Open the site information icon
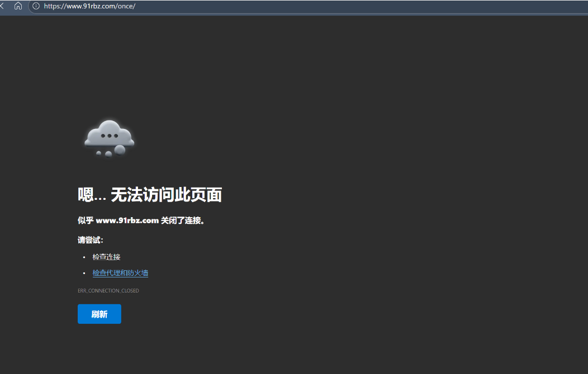Screen dimensions: 588x374 click(x=36, y=6)
